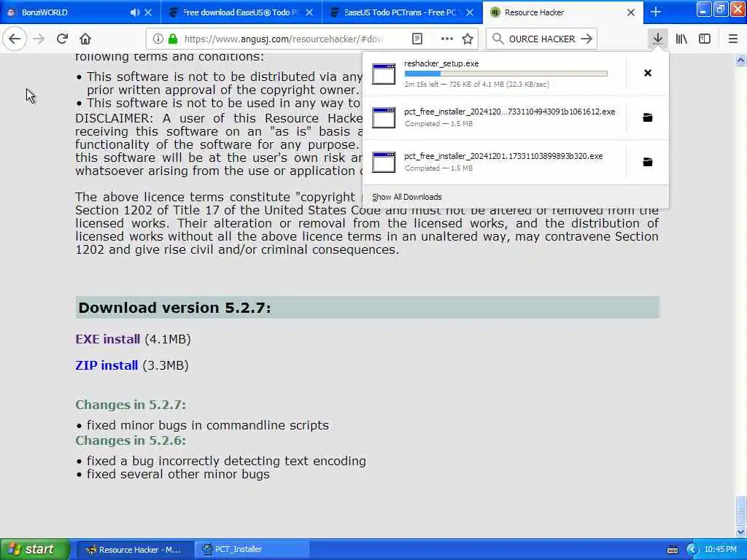Screen dimensions: 747x560
Task: Expand hidden system tray icons arrow
Action: (x=692, y=550)
